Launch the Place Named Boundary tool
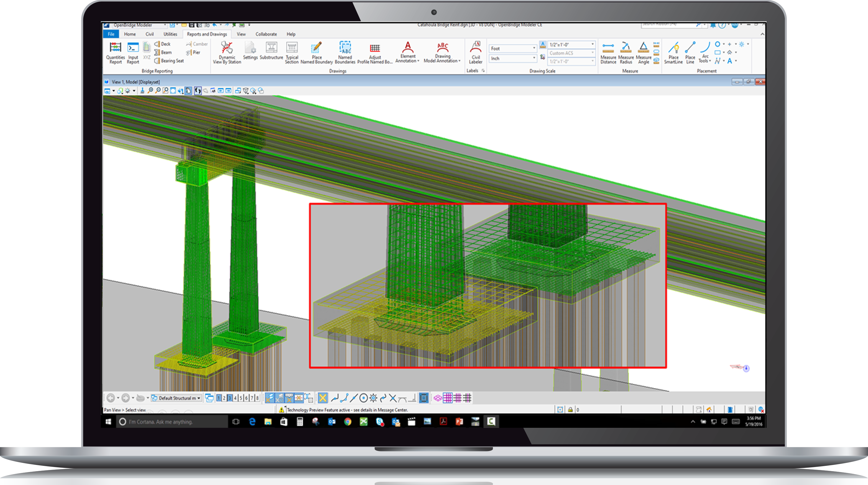Screen dimensions: 868x485 coord(316,52)
